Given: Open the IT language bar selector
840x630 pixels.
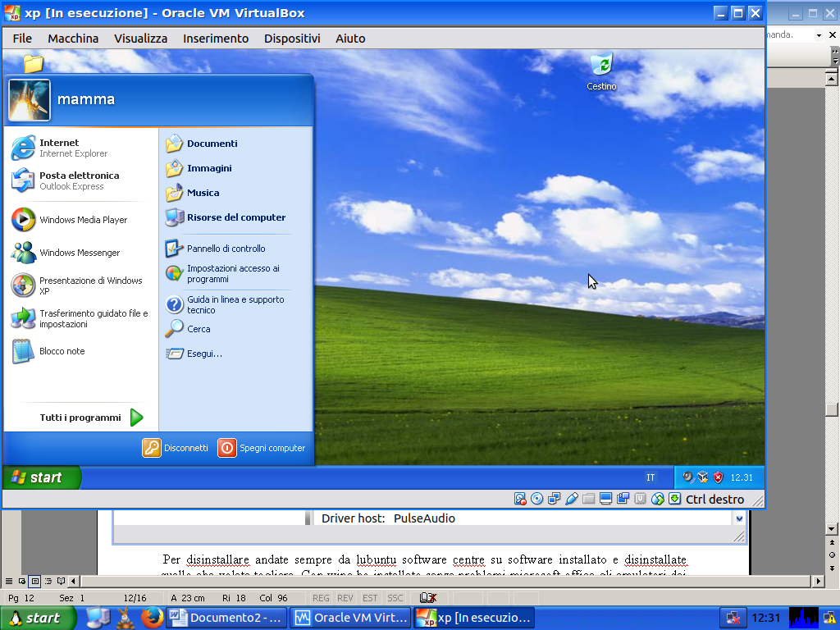Looking at the screenshot, I should pos(651,477).
